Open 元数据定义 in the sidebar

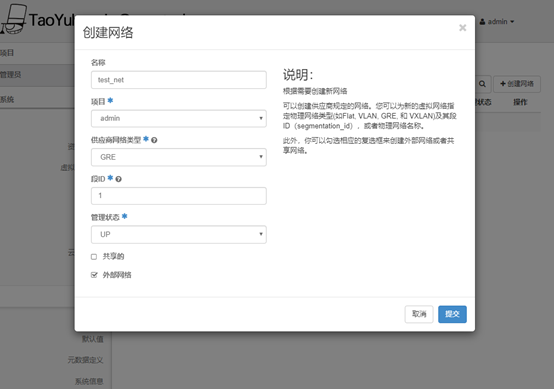(x=85, y=360)
